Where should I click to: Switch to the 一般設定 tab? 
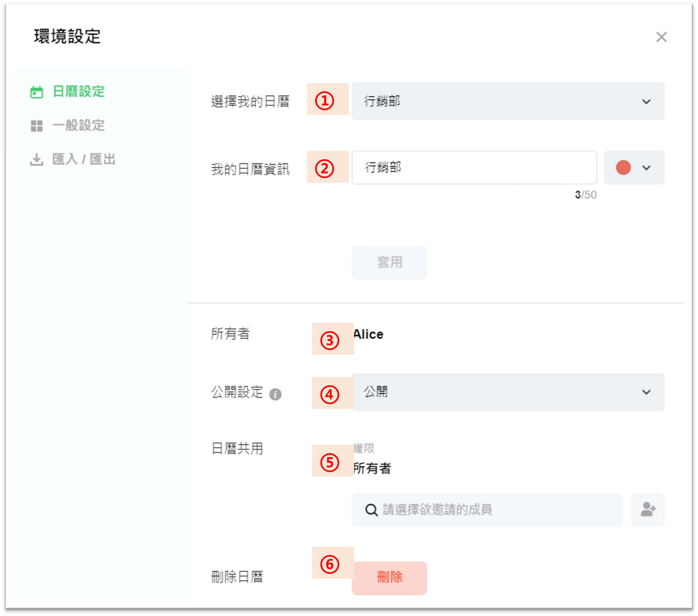click(x=78, y=126)
